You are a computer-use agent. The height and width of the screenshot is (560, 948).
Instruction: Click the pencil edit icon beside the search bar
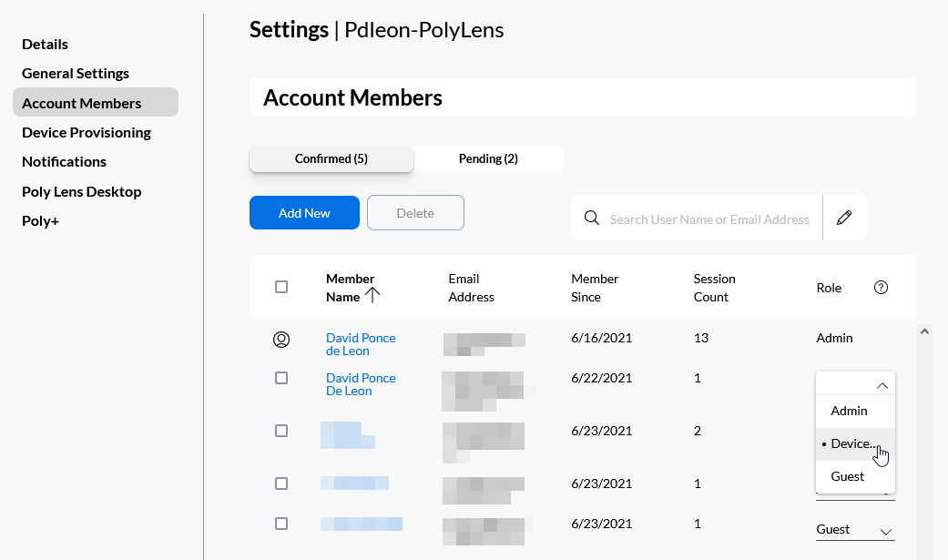point(844,218)
